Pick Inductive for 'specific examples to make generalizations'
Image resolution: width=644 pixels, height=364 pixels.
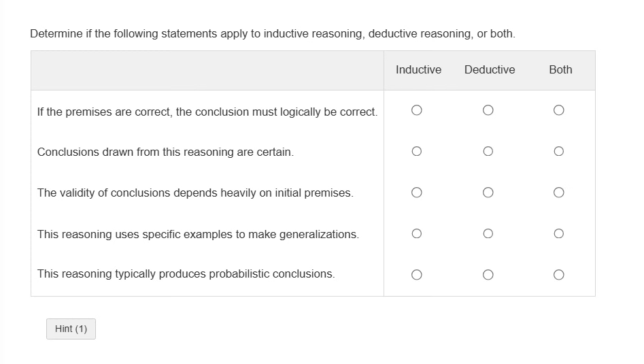418,233
